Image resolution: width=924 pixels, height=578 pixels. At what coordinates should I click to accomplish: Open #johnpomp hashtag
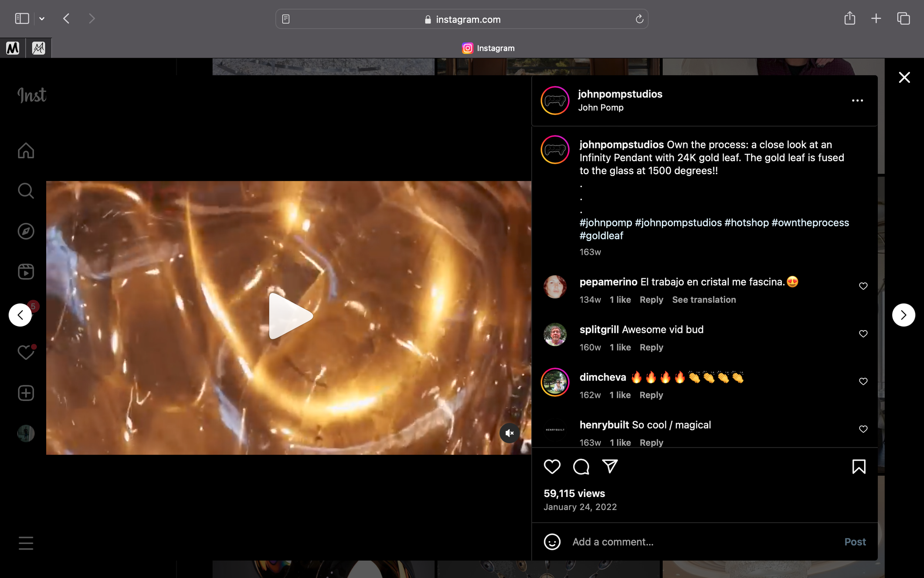(x=606, y=223)
